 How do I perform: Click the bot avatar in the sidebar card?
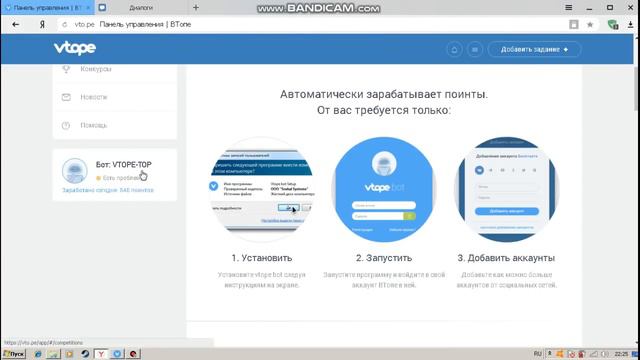[75, 171]
